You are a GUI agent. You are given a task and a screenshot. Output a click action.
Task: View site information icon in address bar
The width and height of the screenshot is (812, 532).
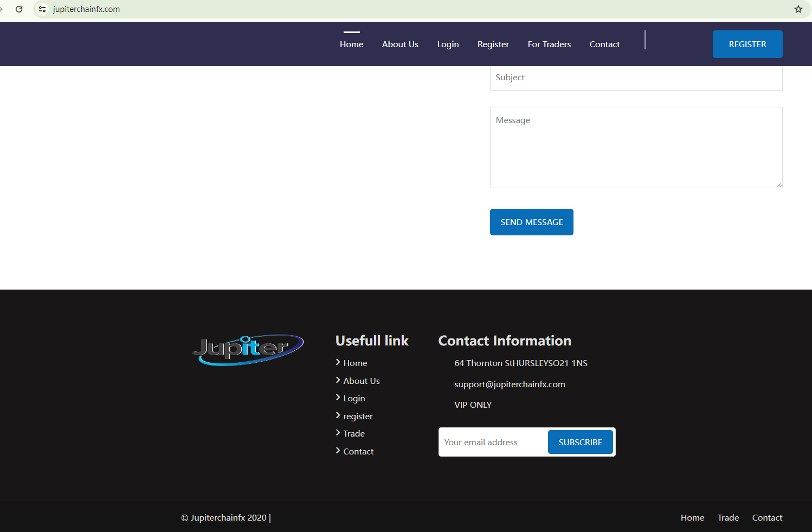(x=42, y=9)
